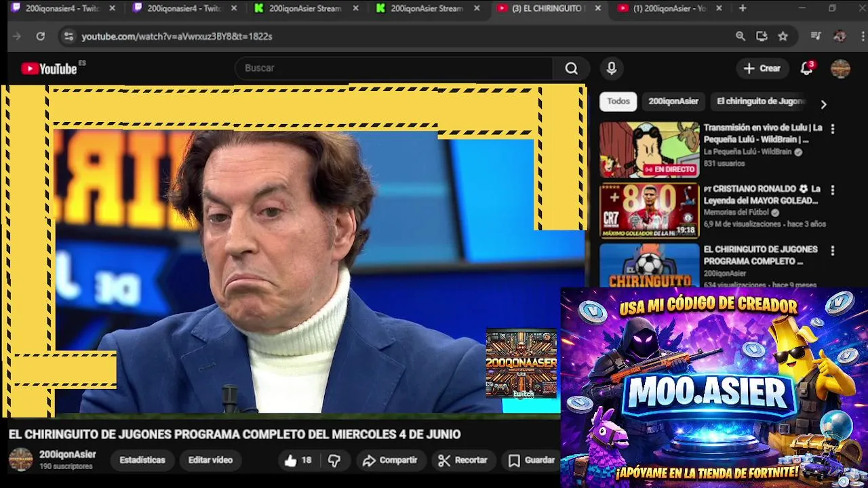Open Cristiano Ronaldo video thumbnail

tap(649, 211)
